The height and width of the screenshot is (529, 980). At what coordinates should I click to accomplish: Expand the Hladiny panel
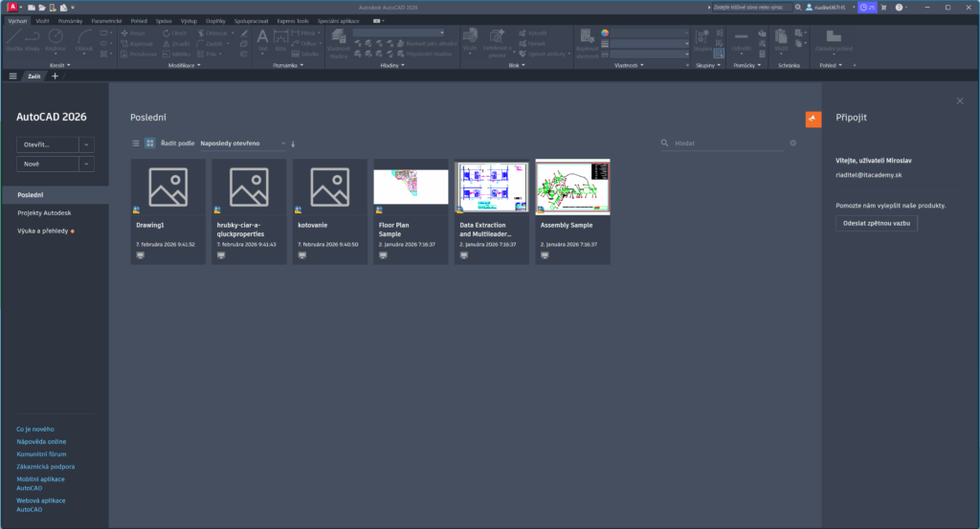click(x=392, y=65)
